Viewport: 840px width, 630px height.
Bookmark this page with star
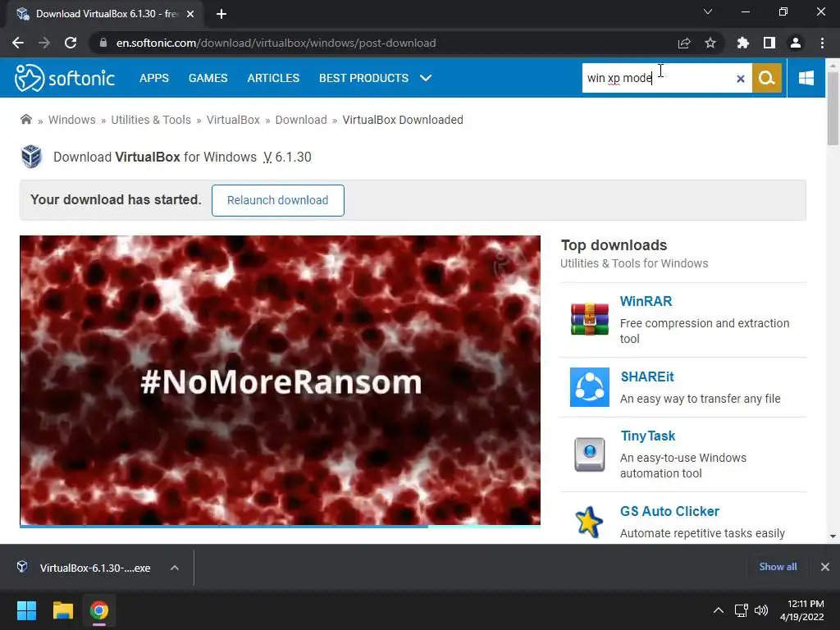pyautogui.click(x=710, y=43)
